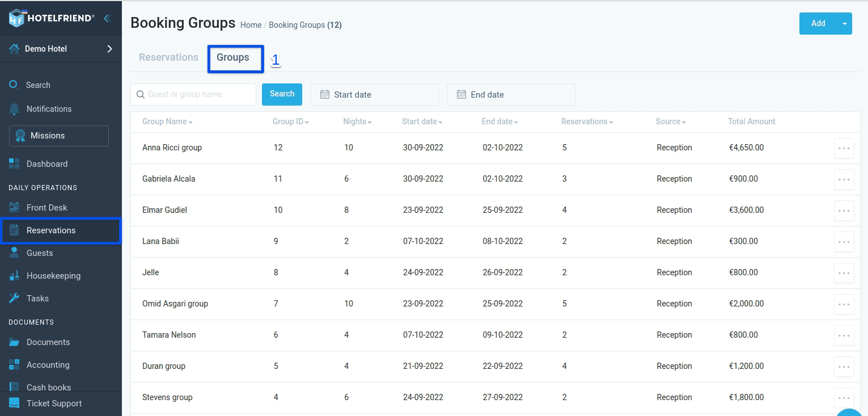The height and width of the screenshot is (416, 868).
Task: Click the Missions ribbon badge icon
Action: point(20,136)
